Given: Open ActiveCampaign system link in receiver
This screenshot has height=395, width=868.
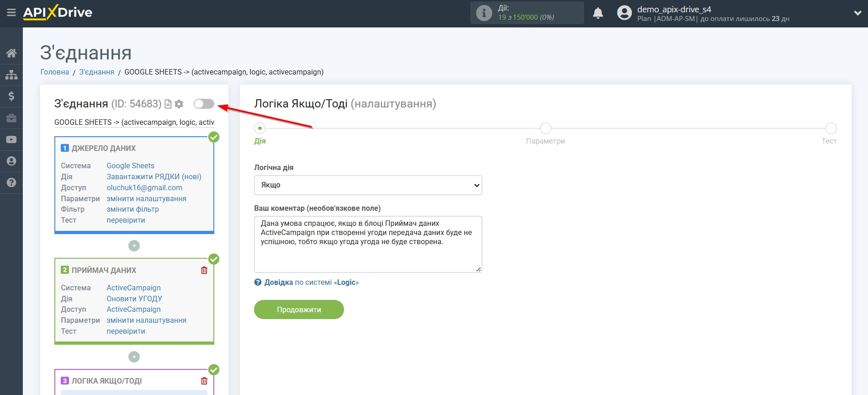Looking at the screenshot, I should [x=133, y=288].
